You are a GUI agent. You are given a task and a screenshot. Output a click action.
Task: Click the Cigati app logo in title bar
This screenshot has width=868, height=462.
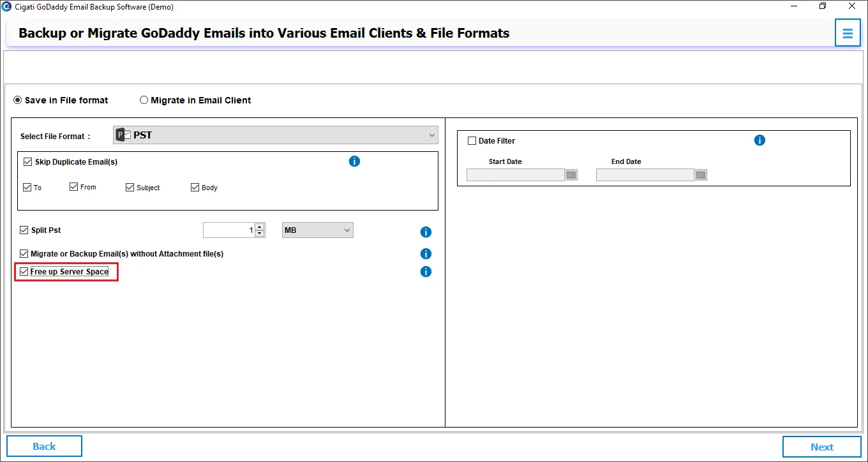[x=6, y=7]
